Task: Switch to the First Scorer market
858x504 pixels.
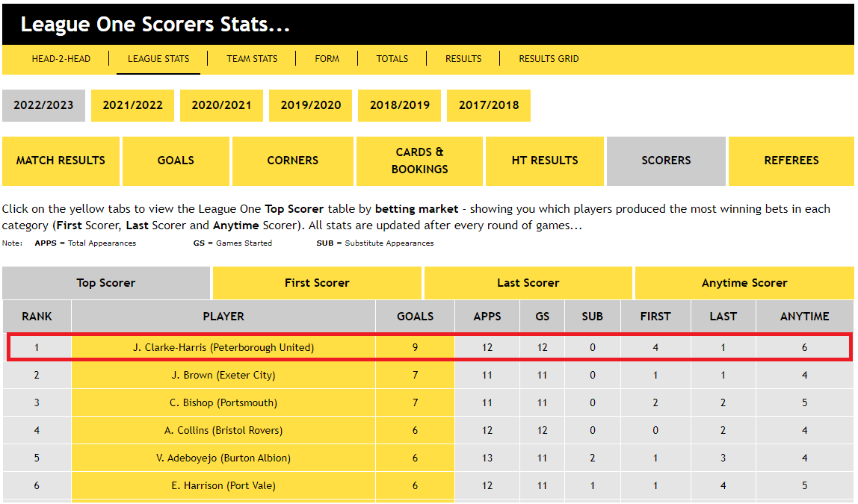Action: (x=317, y=283)
